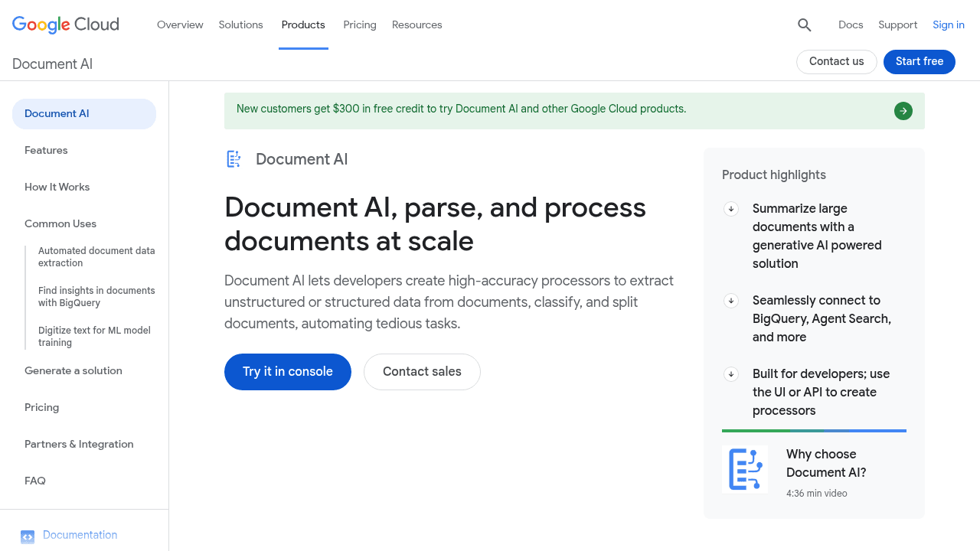The height and width of the screenshot is (551, 980).
Task: Open the Support link in the header
Action: pos(898,24)
